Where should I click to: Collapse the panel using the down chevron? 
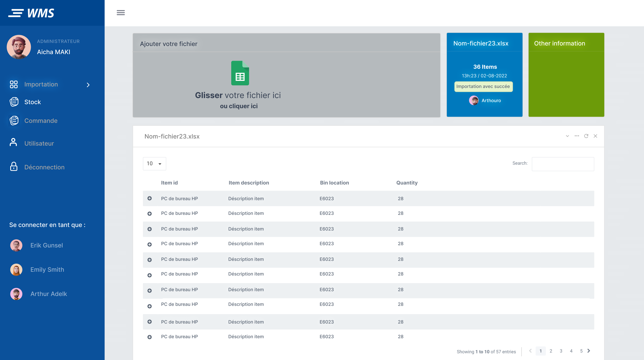tap(567, 136)
